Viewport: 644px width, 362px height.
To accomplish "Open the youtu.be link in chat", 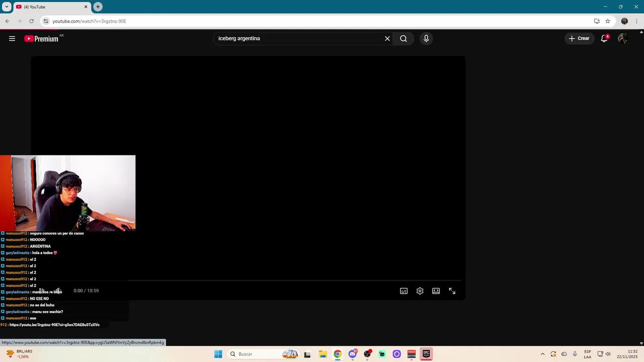I will click(x=54, y=325).
